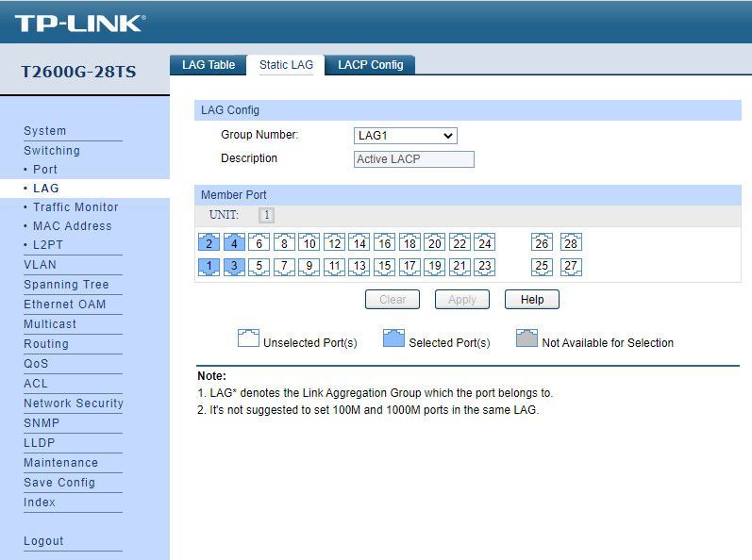Select member port 23
Screen dimensions: 752x560
[x=484, y=267]
